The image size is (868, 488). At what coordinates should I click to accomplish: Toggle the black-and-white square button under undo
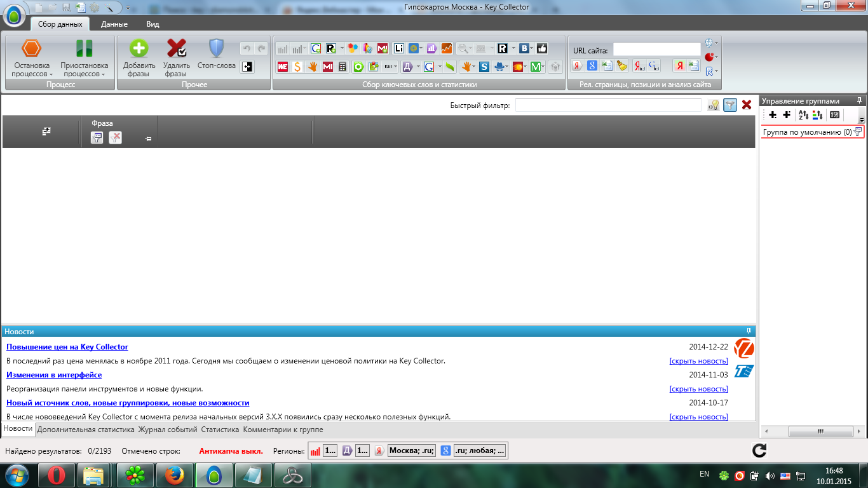[247, 66]
